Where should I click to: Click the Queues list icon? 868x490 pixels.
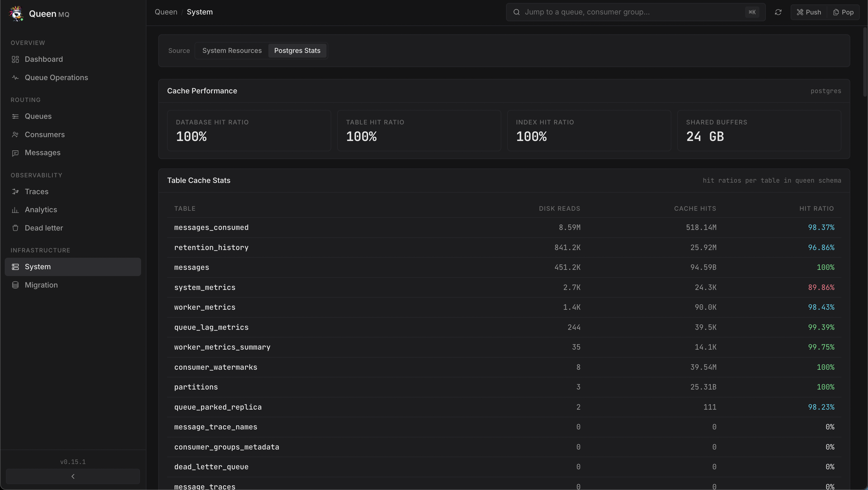tap(15, 116)
